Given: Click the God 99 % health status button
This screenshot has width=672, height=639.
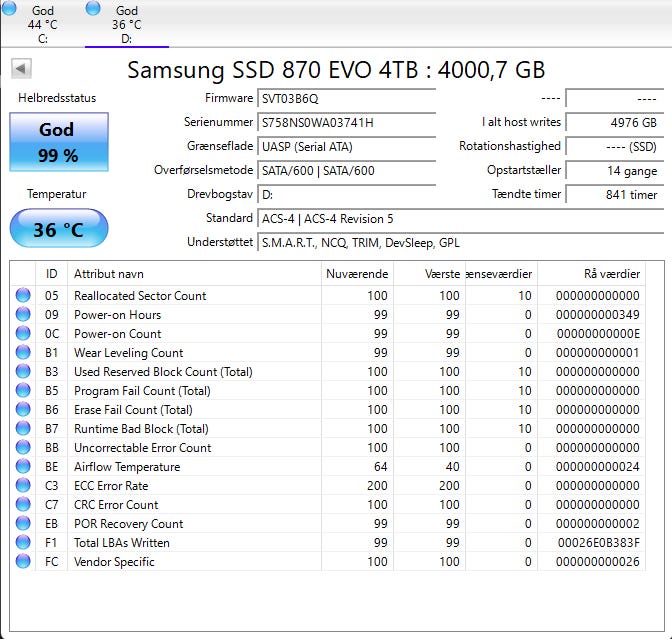Looking at the screenshot, I should tap(59, 142).
